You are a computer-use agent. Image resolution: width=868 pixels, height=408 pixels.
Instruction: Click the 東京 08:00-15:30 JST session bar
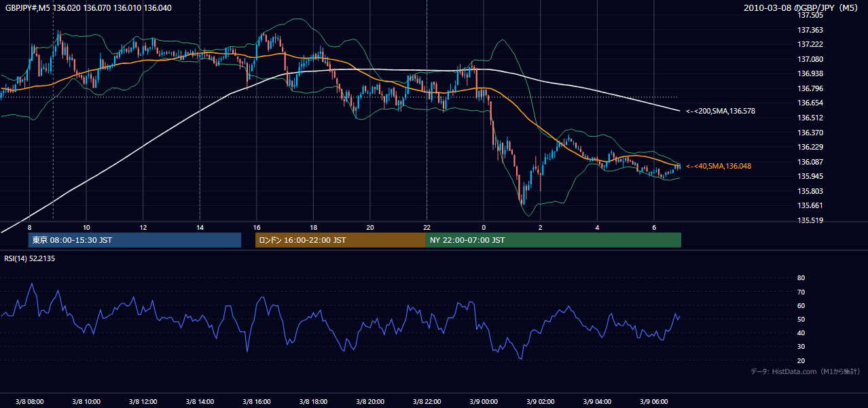[134, 240]
